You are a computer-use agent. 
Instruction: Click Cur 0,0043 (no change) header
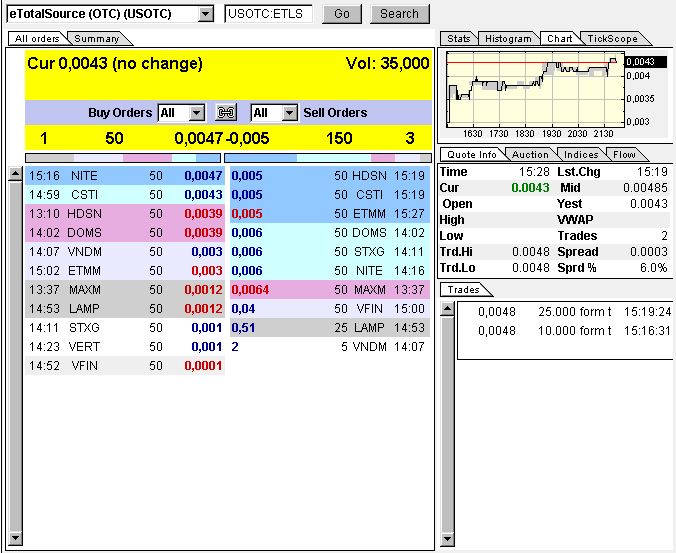click(115, 64)
